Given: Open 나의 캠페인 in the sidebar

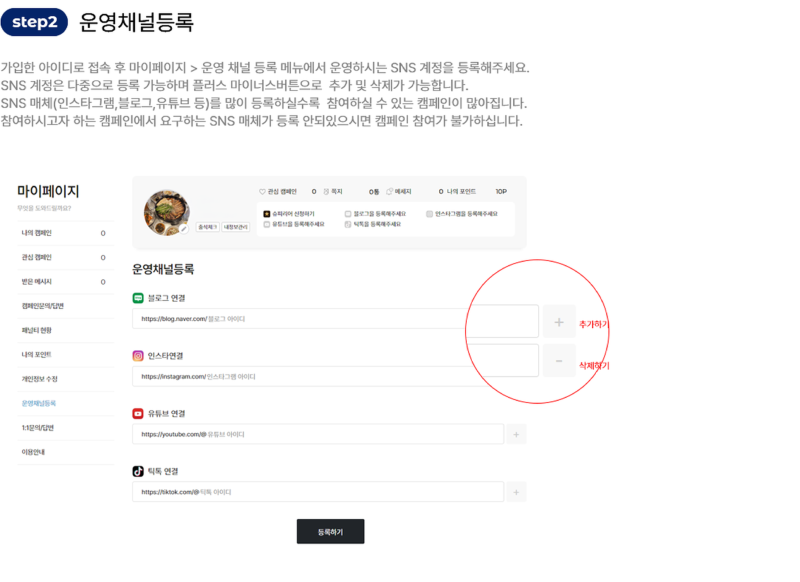Looking at the screenshot, I should coord(37,233).
